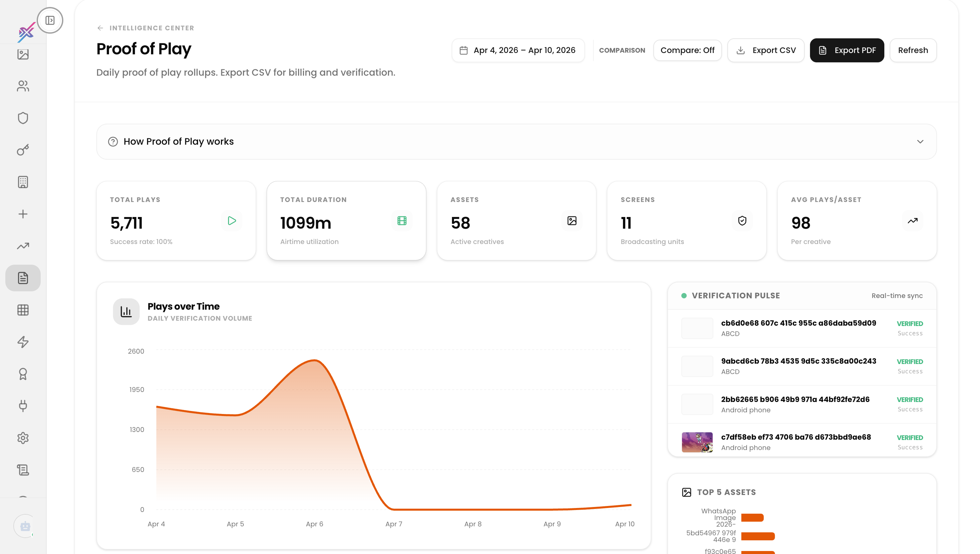Expand the How Proof of Play works section
Image resolution: width=980 pixels, height=554 pixels.
click(x=516, y=142)
